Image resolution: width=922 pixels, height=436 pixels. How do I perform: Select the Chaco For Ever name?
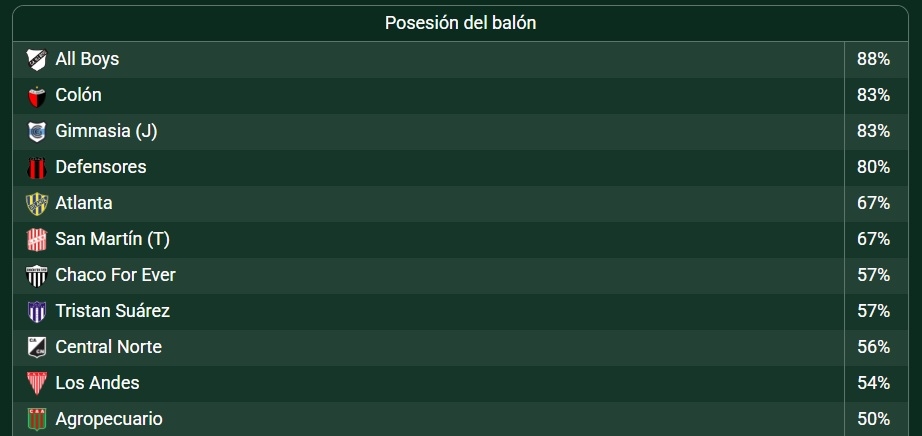115,275
